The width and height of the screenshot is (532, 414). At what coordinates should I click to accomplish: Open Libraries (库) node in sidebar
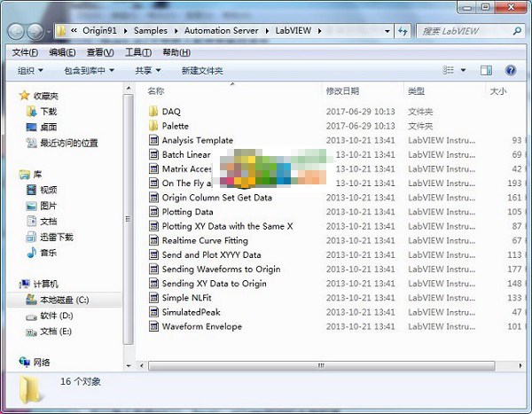click(30, 175)
